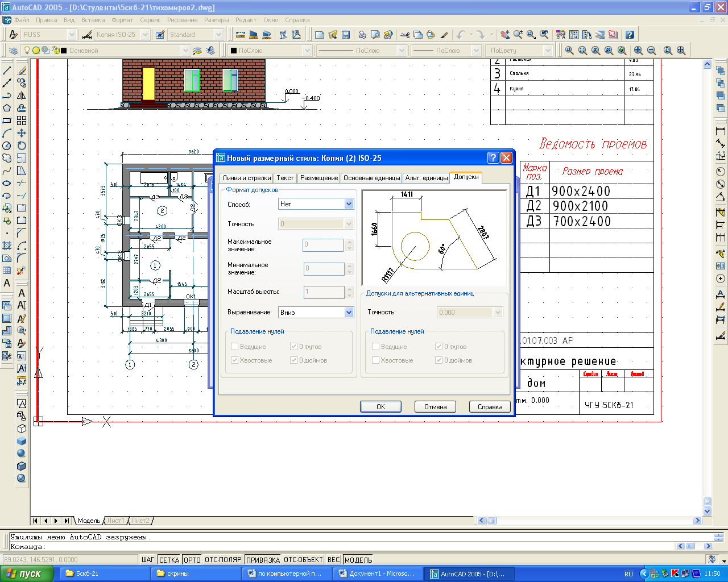Screen dimensions: 728x582
Task: Click the Layer Properties Manager icon
Action: tap(13, 51)
